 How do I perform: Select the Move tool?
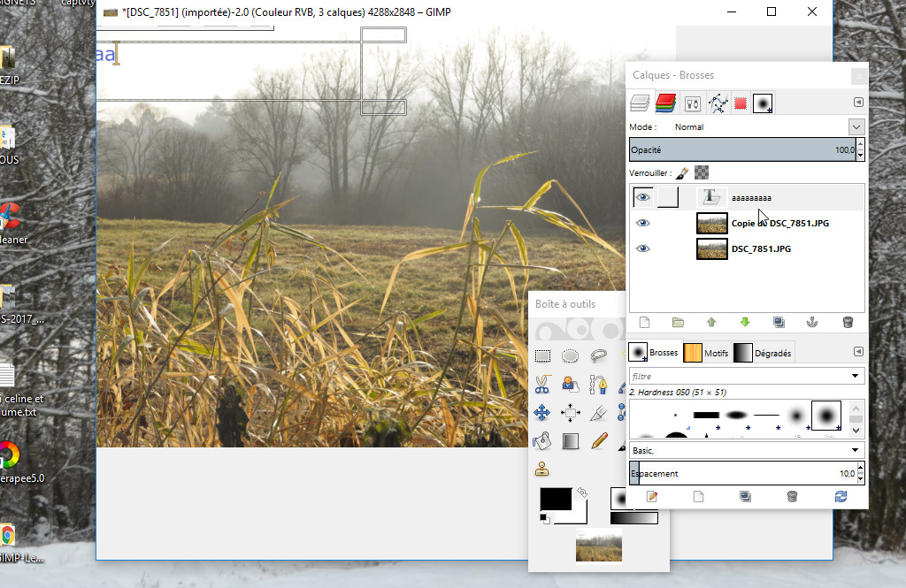click(542, 412)
